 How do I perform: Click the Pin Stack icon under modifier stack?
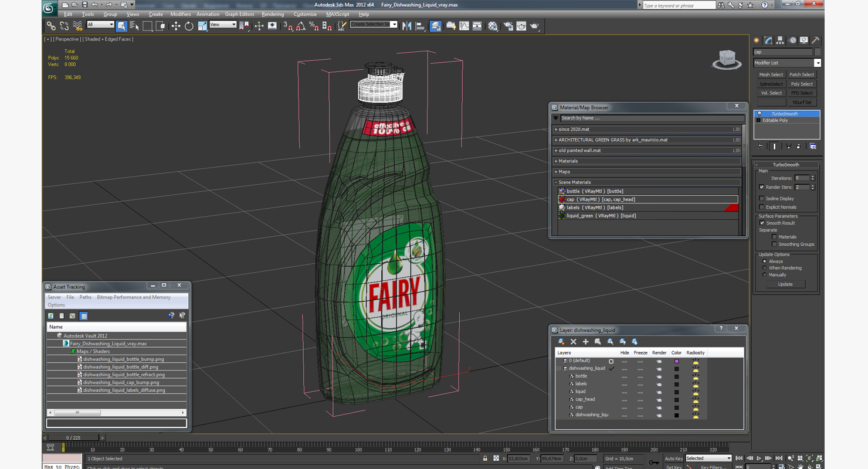click(x=760, y=146)
